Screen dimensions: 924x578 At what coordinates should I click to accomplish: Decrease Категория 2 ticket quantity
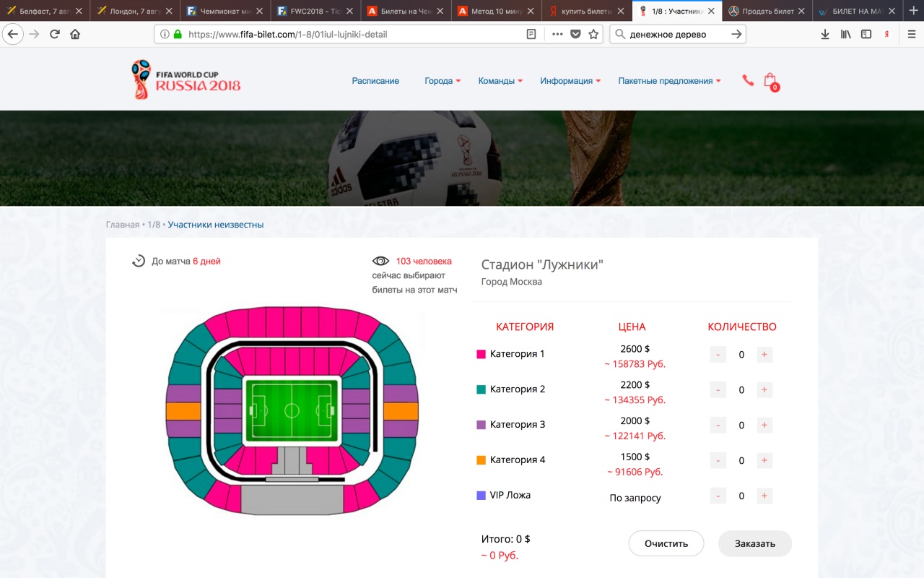point(718,390)
